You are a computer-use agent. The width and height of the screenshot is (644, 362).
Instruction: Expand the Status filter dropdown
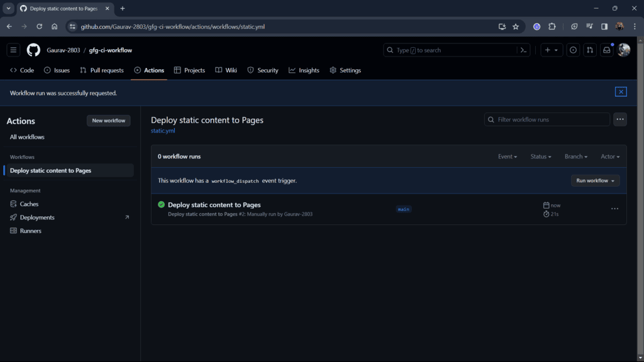pos(540,156)
